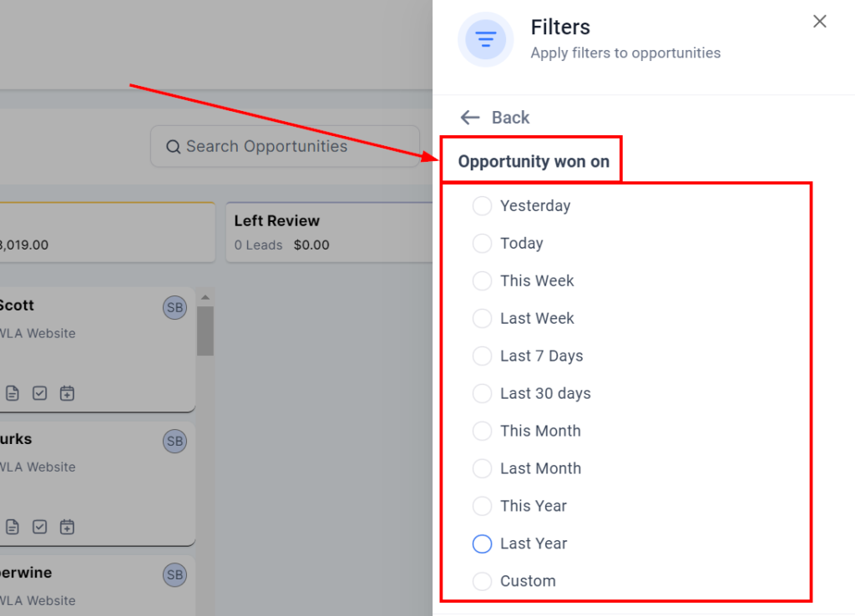855x616 pixels.
Task: Click add-appointment calendar icon on Scott's card
Action: click(x=68, y=393)
